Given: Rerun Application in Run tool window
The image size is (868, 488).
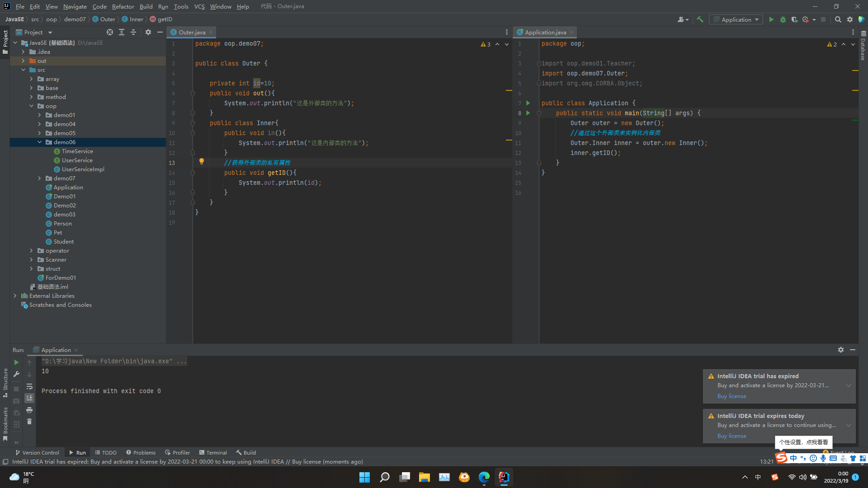Looking at the screenshot, I should point(16,362).
